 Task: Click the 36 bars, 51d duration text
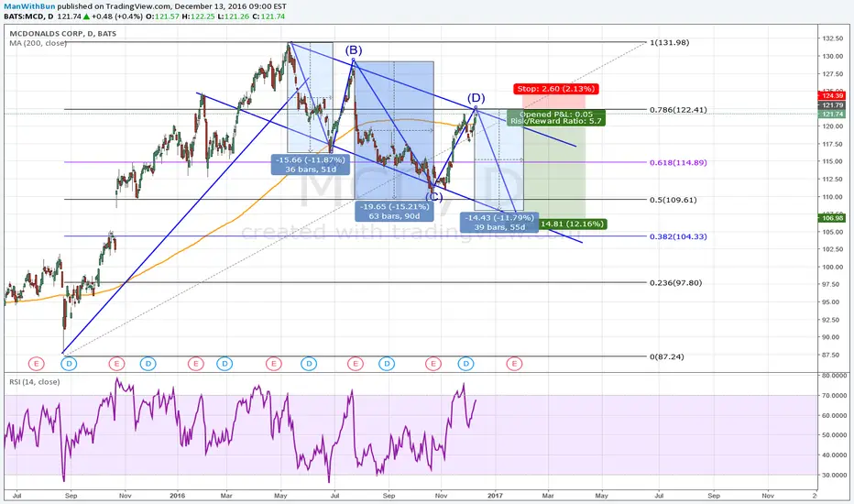tap(311, 170)
